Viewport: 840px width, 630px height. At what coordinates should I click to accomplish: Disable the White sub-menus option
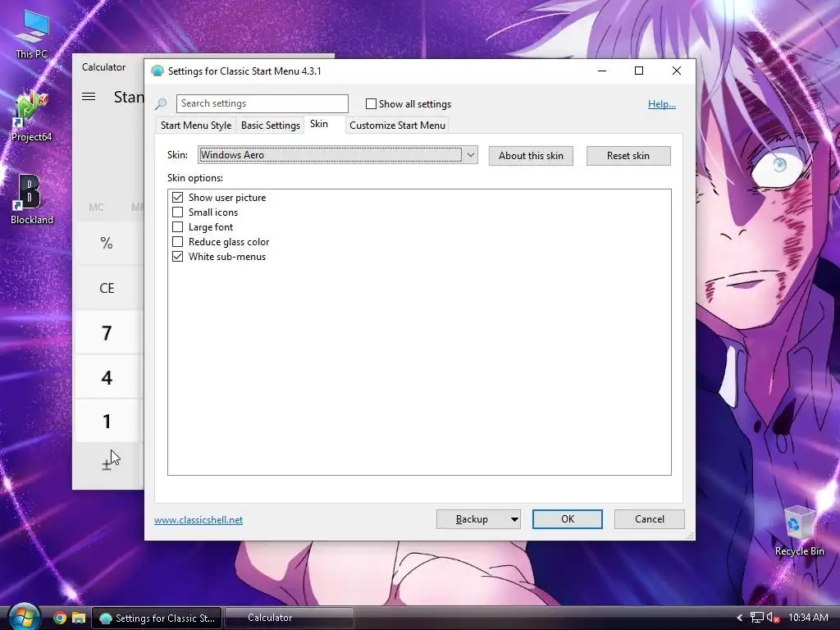177,257
